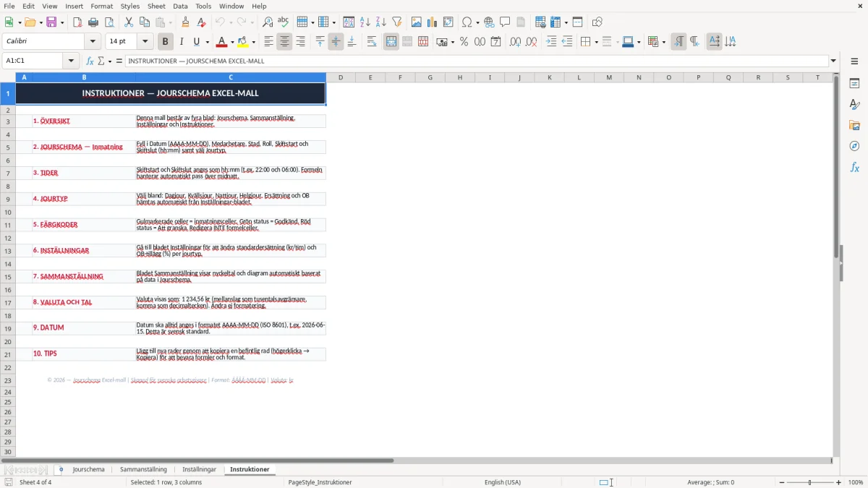Viewport: 868px width, 488px height.
Task: Click the Jourschema sheet tab
Action: pyautogui.click(x=88, y=469)
